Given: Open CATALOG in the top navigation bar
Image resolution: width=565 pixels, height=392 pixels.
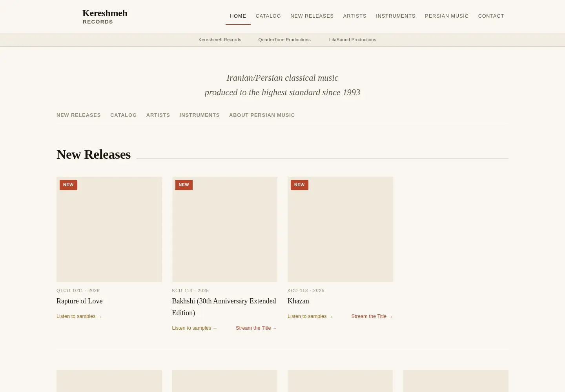Looking at the screenshot, I should tap(268, 16).
